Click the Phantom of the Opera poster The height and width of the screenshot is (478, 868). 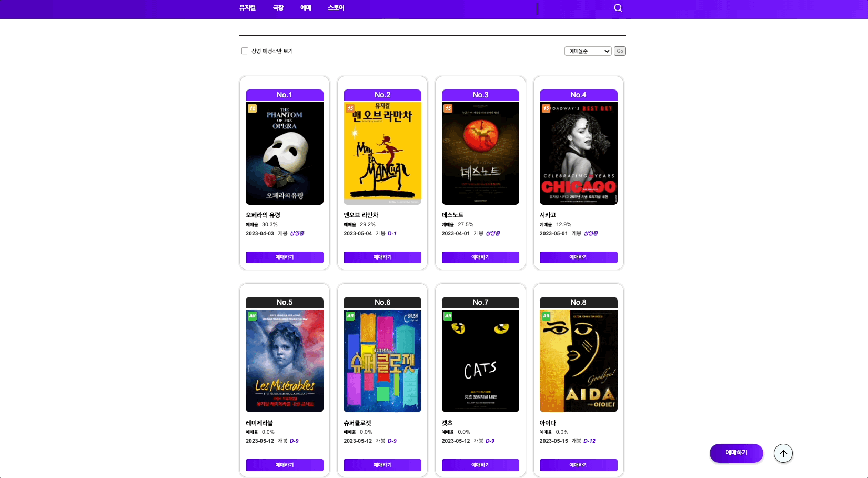pos(284,153)
